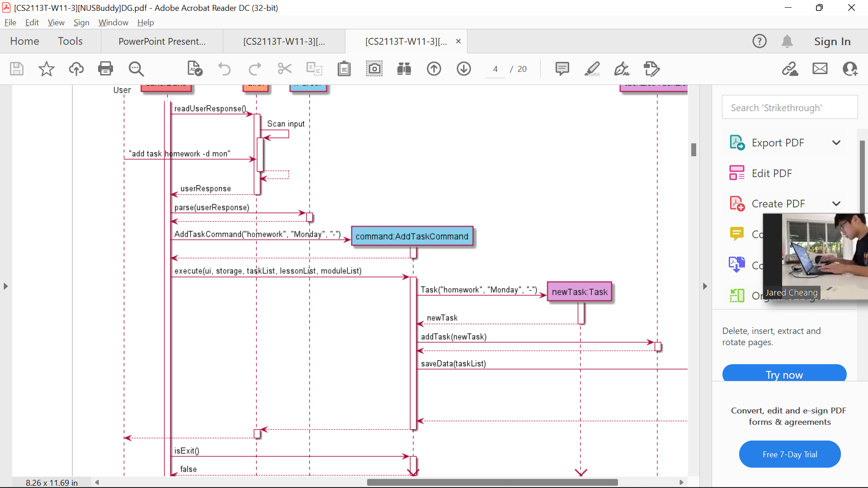868x488 pixels.
Task: Go to next page arrow
Action: pyautogui.click(x=464, y=69)
